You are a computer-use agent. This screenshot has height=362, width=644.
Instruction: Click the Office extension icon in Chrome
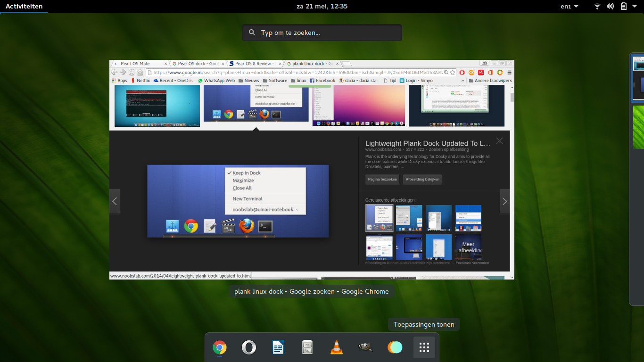[x=490, y=73]
